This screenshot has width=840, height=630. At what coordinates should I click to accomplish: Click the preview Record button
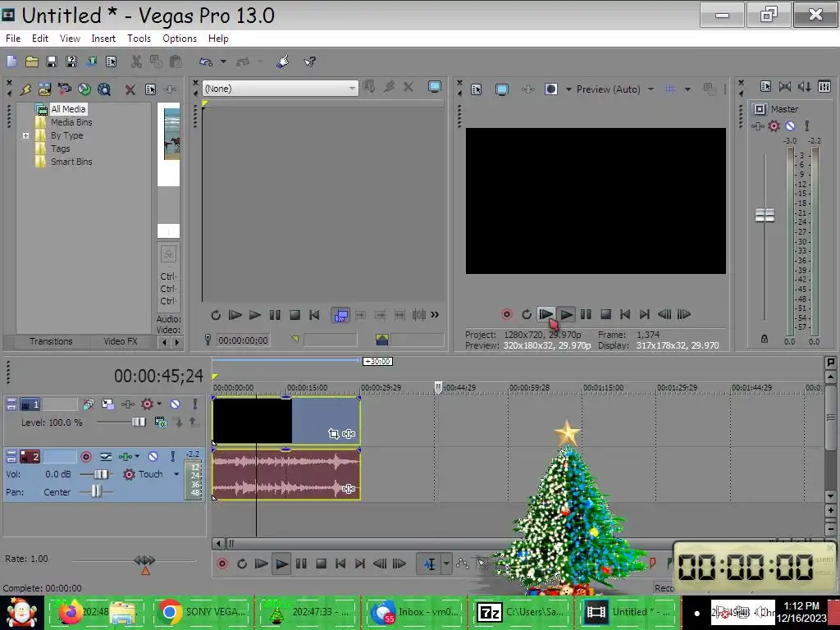[507, 314]
